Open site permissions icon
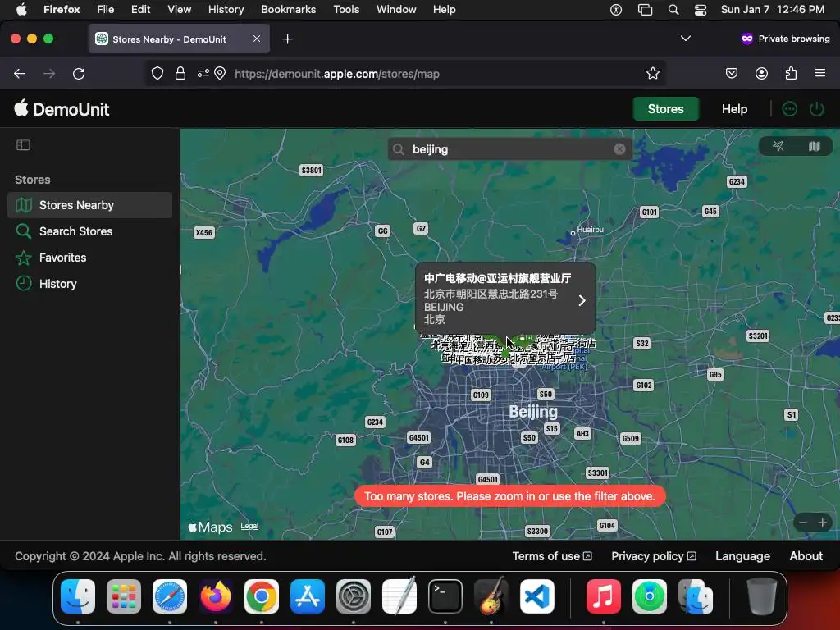The width and height of the screenshot is (840, 630). click(x=203, y=73)
